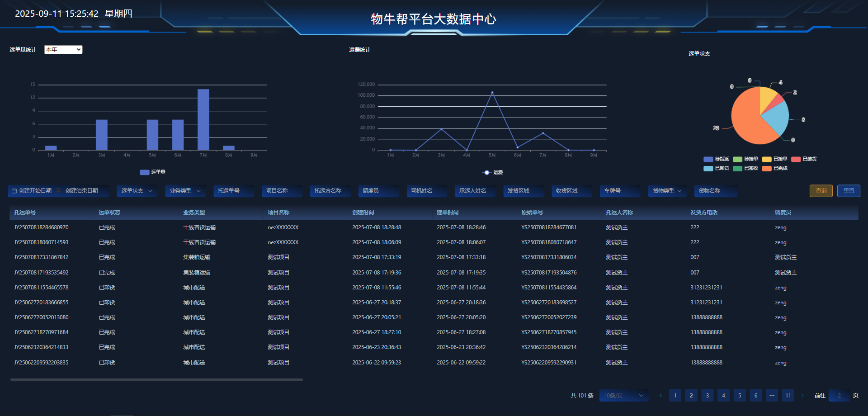Toggle 已完成 series in pie chart legend
The image size is (868, 416).
(767, 169)
